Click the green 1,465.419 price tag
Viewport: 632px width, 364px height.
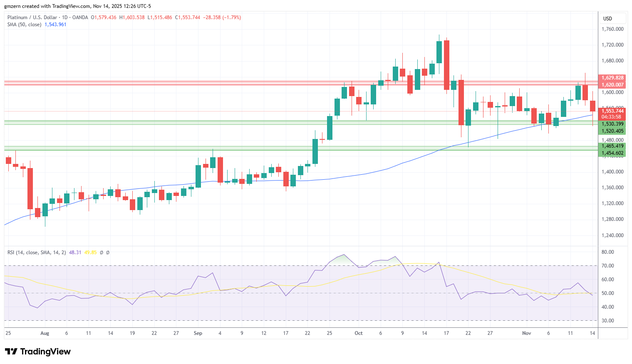pyautogui.click(x=612, y=146)
